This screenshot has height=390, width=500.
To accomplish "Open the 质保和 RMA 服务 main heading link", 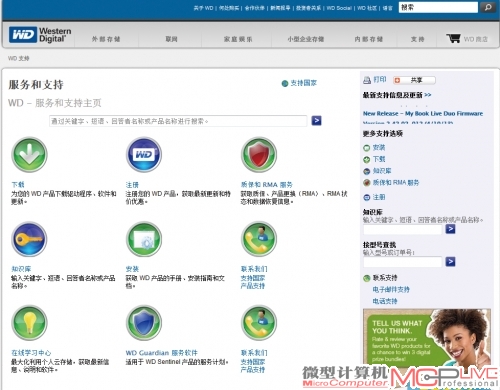I will 267,185.
